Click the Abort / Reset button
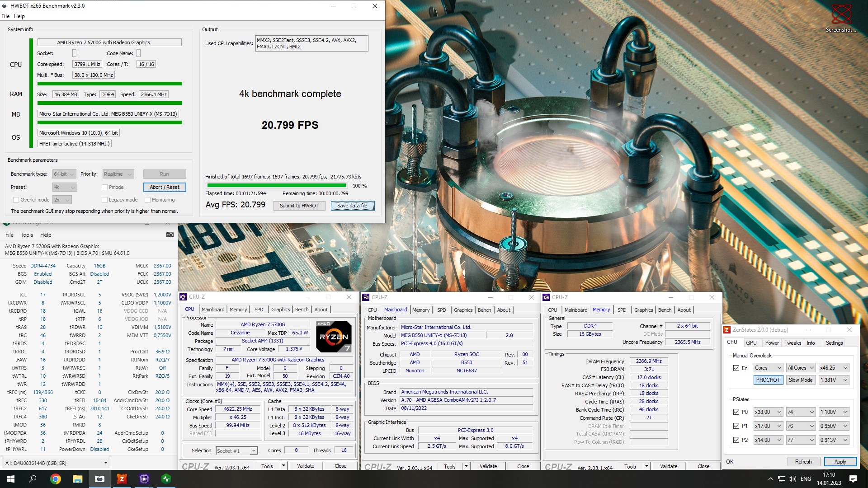Viewport: 868px width, 488px height. click(165, 187)
